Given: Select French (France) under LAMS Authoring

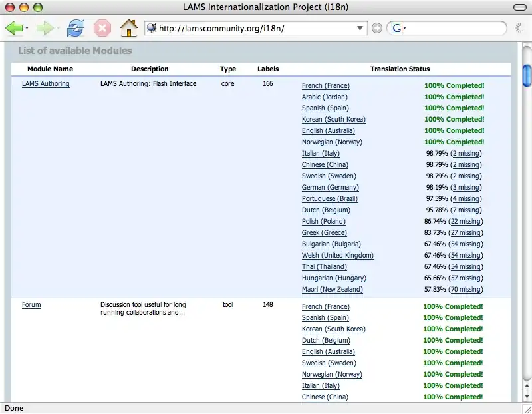Looking at the screenshot, I should [325, 86].
